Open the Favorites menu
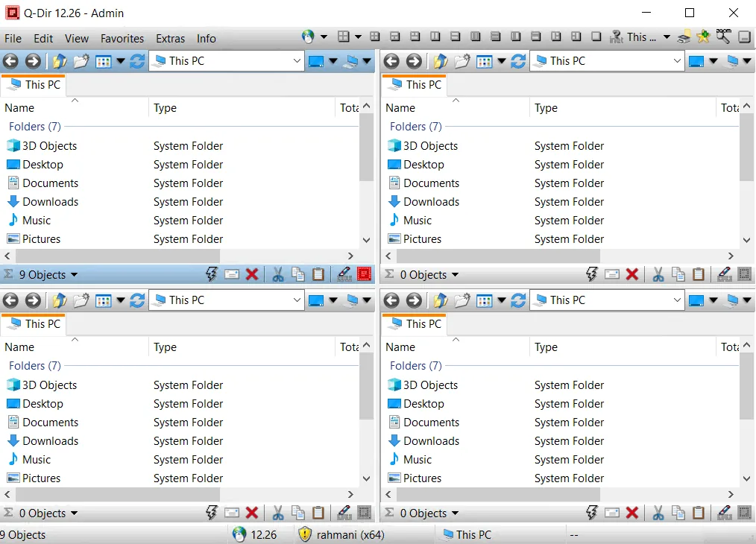 [122, 39]
